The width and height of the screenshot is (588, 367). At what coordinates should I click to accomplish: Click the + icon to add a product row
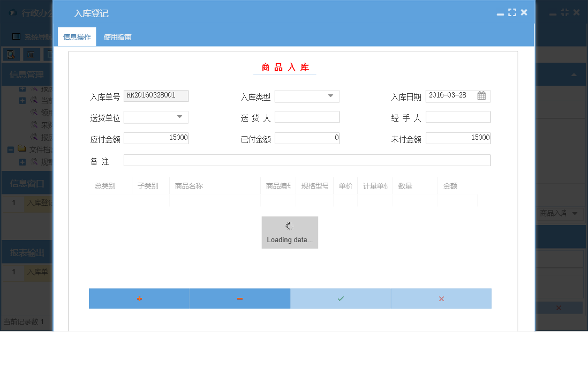tap(139, 298)
